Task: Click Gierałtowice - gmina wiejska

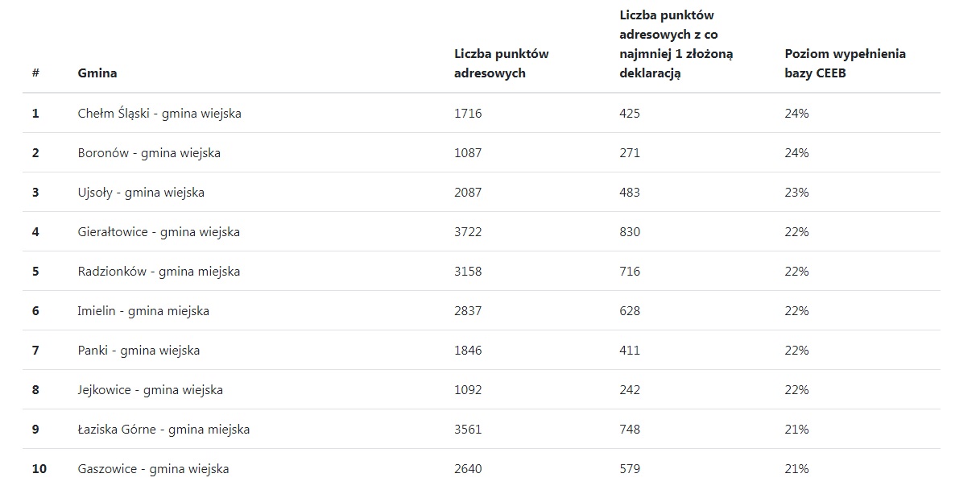Action: [x=159, y=232]
